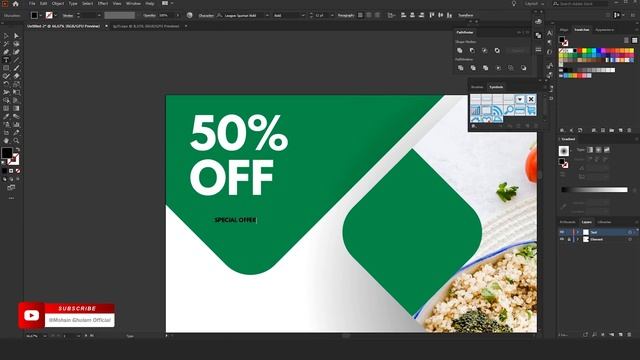Select the Type tool
This screenshot has height=360, width=640.
click(x=6, y=60)
